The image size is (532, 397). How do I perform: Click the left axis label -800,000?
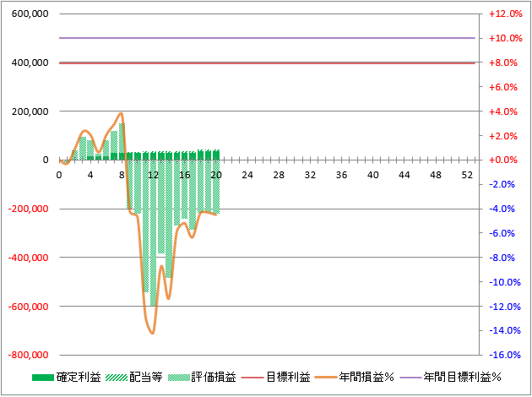point(29,355)
